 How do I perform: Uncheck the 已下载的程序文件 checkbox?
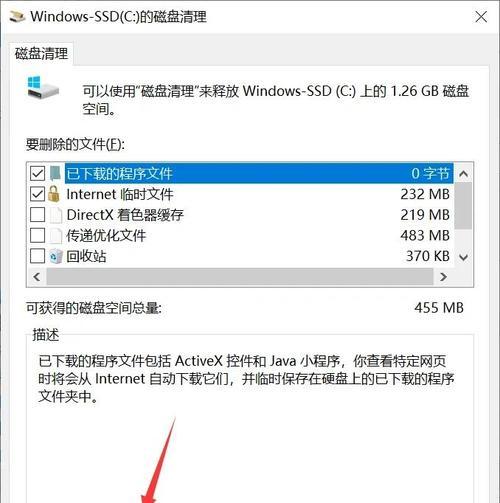37,173
